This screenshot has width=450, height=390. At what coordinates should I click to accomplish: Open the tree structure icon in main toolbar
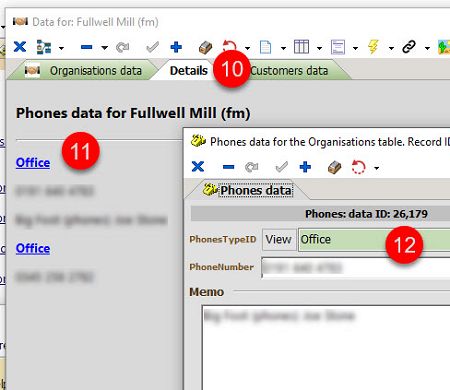pos(44,47)
